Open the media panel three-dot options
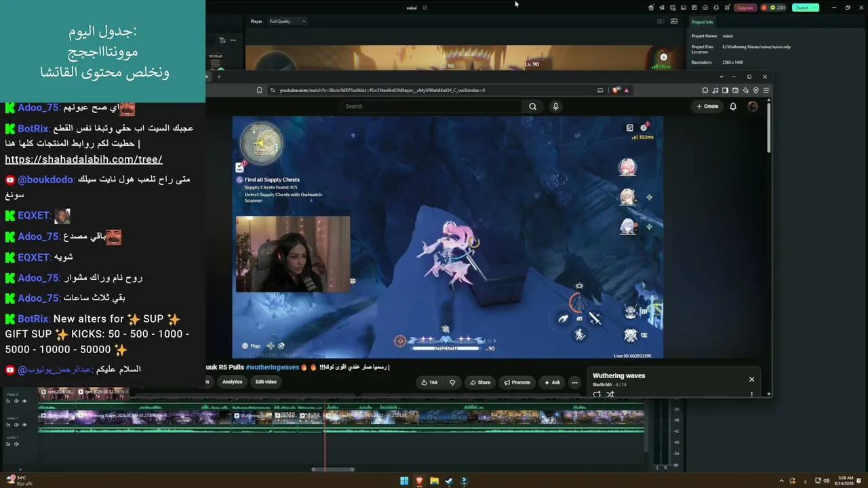 pyautogui.click(x=234, y=40)
